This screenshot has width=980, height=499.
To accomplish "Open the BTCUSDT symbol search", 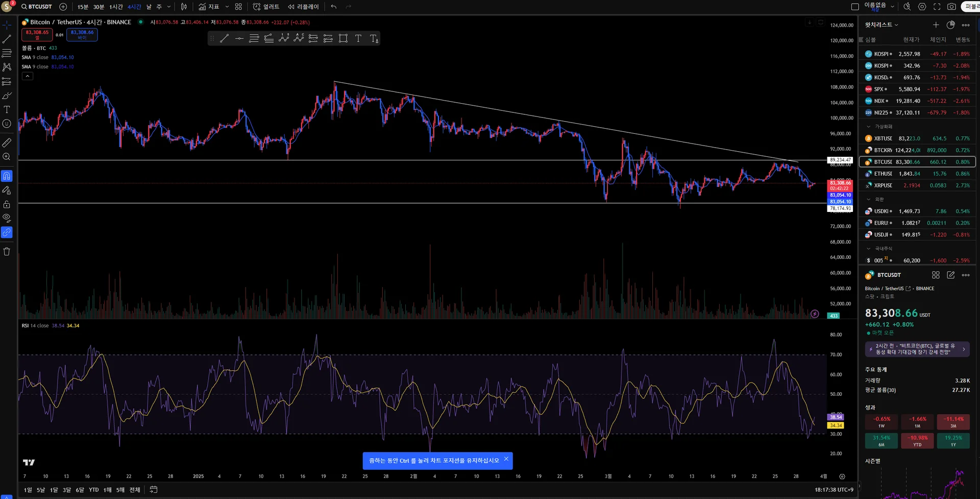I will (37, 7).
